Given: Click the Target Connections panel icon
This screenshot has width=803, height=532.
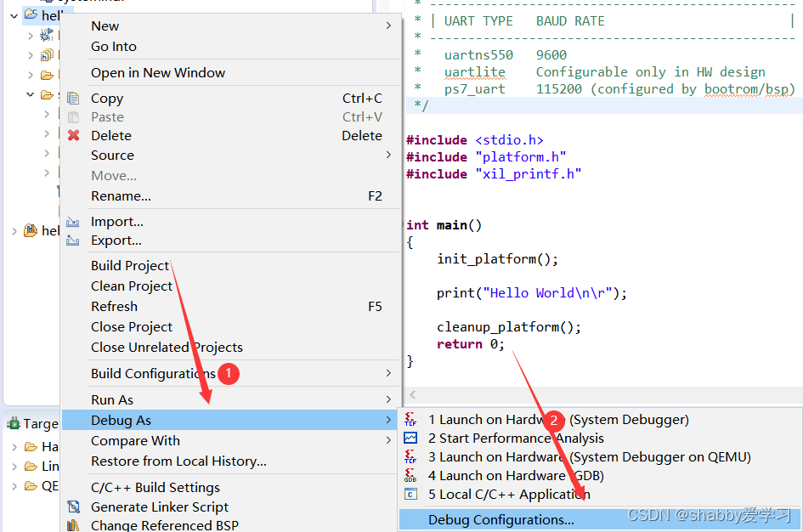Looking at the screenshot, I should pos(14,423).
